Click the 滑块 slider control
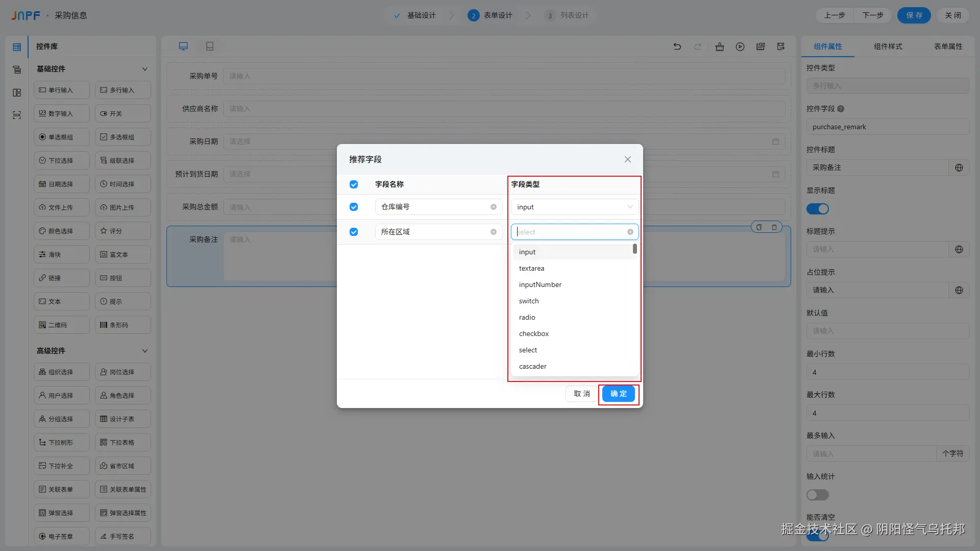This screenshot has width=980, height=551. coord(62,254)
